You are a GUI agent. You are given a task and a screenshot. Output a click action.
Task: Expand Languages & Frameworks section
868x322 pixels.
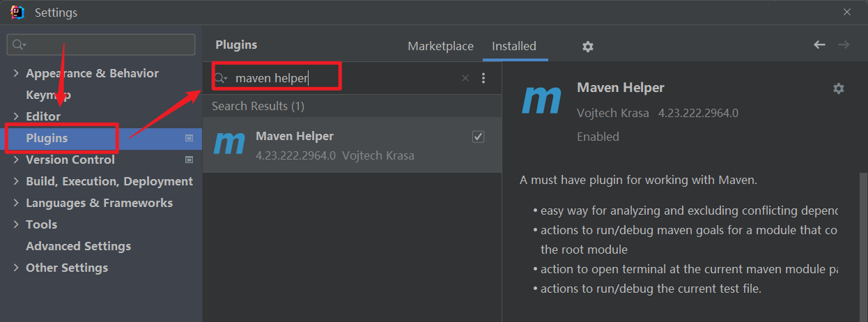16,203
